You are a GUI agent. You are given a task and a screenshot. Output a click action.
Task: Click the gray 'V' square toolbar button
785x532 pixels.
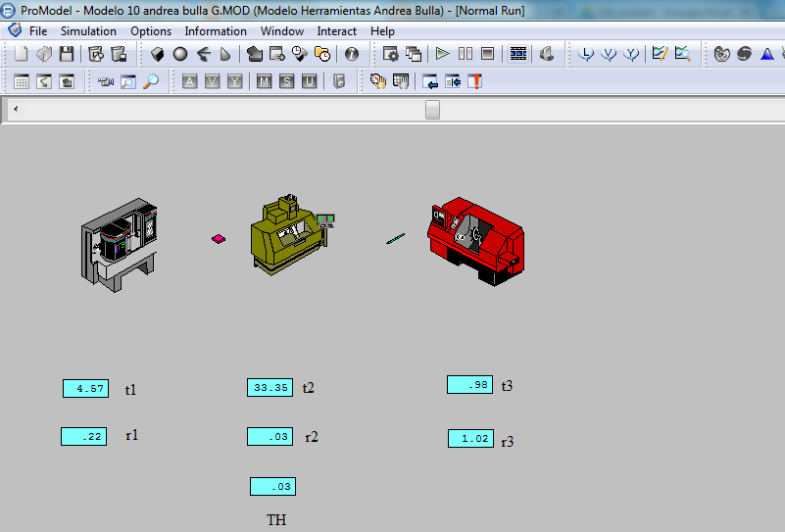[213, 81]
